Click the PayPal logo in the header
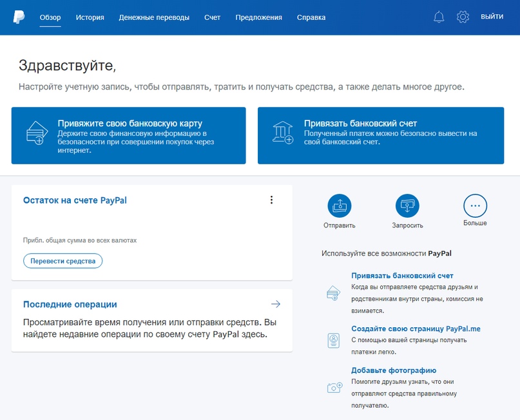This screenshot has width=520, height=420. point(19,17)
